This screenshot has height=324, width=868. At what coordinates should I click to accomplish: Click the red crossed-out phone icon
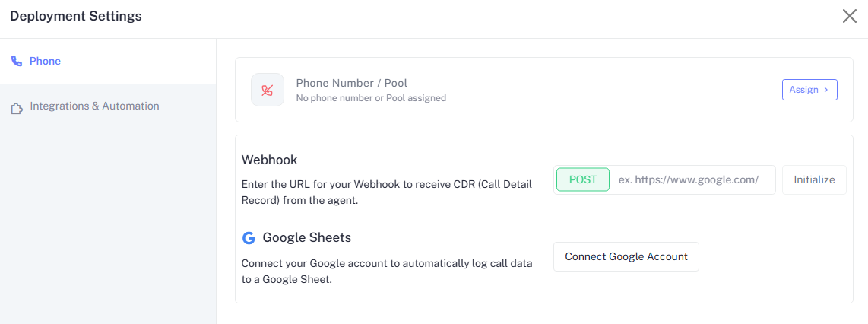[268, 90]
